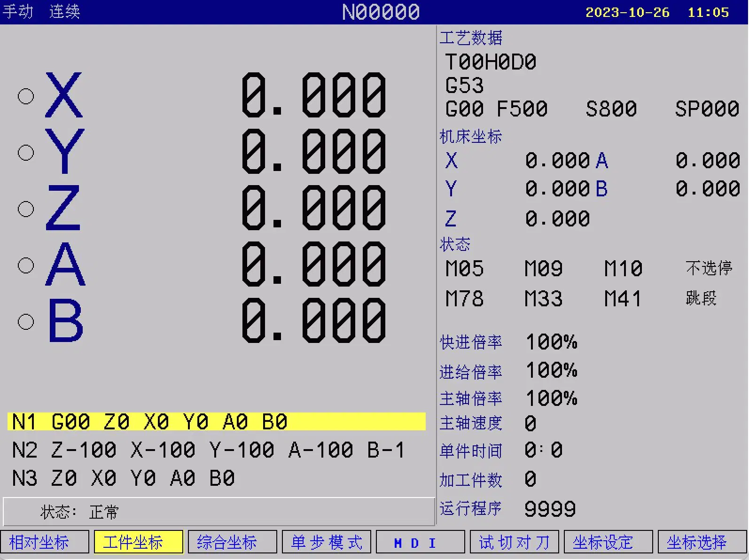
Task: Open 试切对刀 function
Action: pos(515,542)
